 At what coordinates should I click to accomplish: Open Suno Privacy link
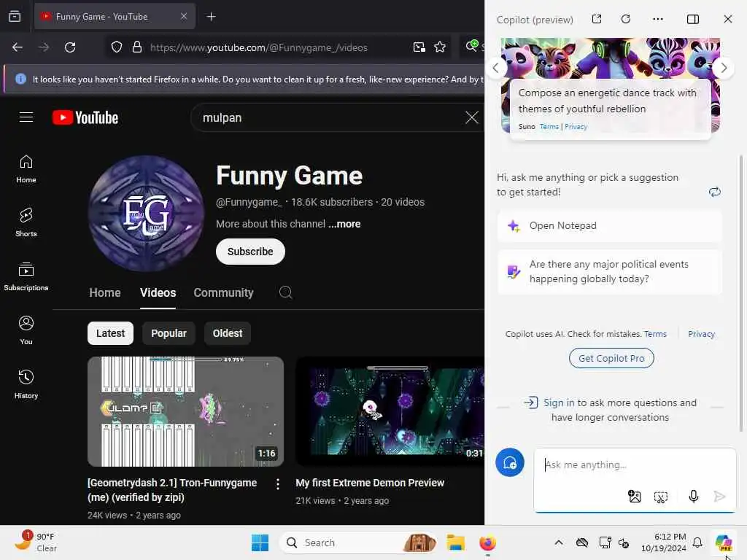[x=576, y=127]
